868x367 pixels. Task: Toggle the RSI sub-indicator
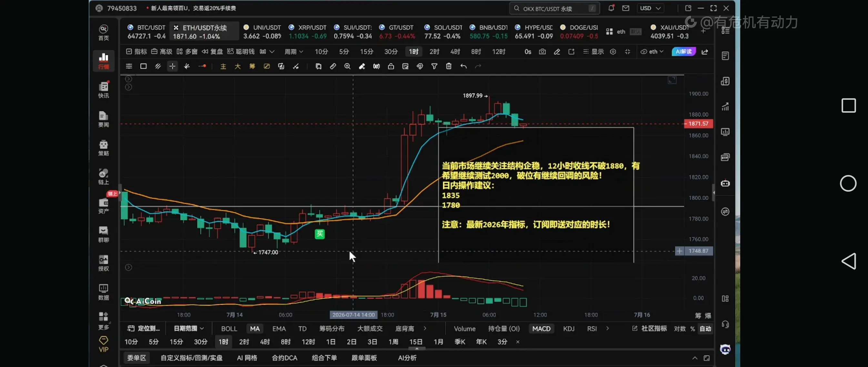(x=592, y=329)
